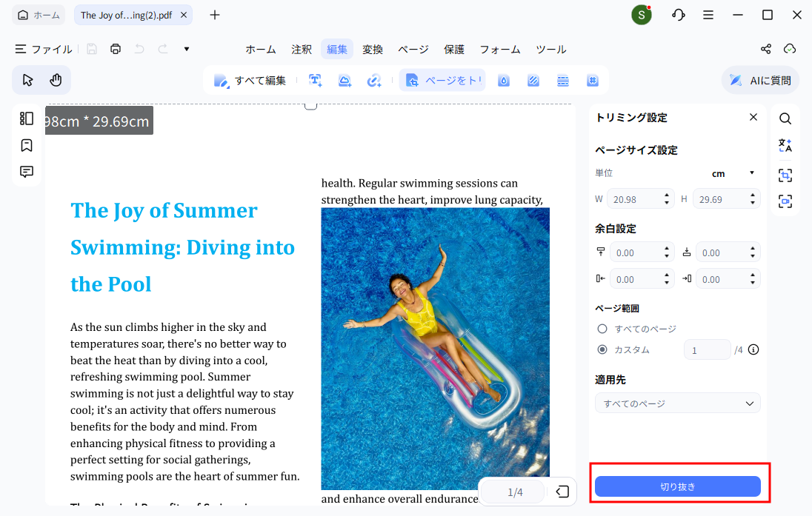This screenshot has width=812, height=516.
Task: Open the watermark tool
Action: [x=503, y=79]
